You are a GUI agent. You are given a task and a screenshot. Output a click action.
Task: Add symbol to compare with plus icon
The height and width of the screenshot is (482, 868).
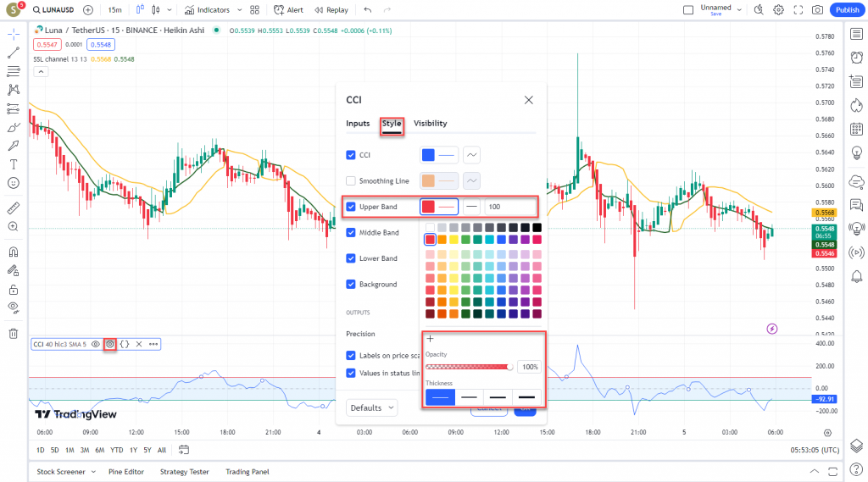point(88,10)
